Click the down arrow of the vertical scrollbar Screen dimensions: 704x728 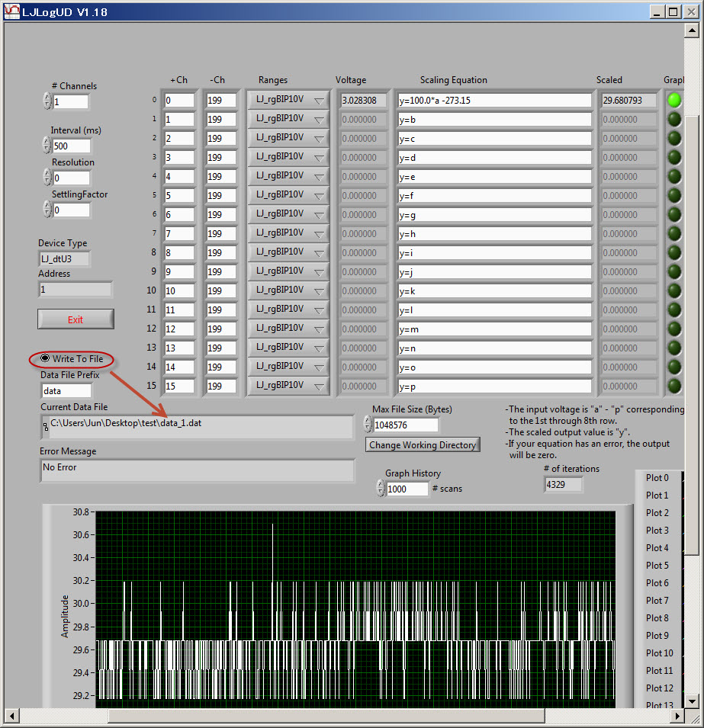click(x=691, y=701)
